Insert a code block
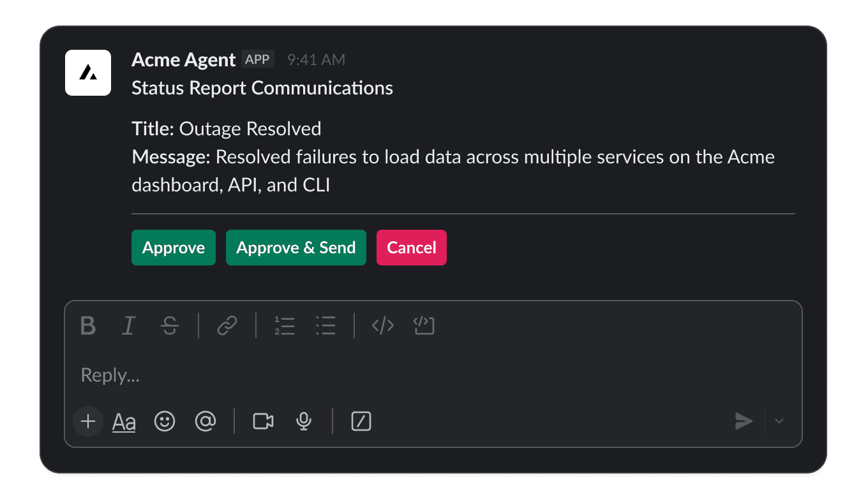 click(x=424, y=326)
